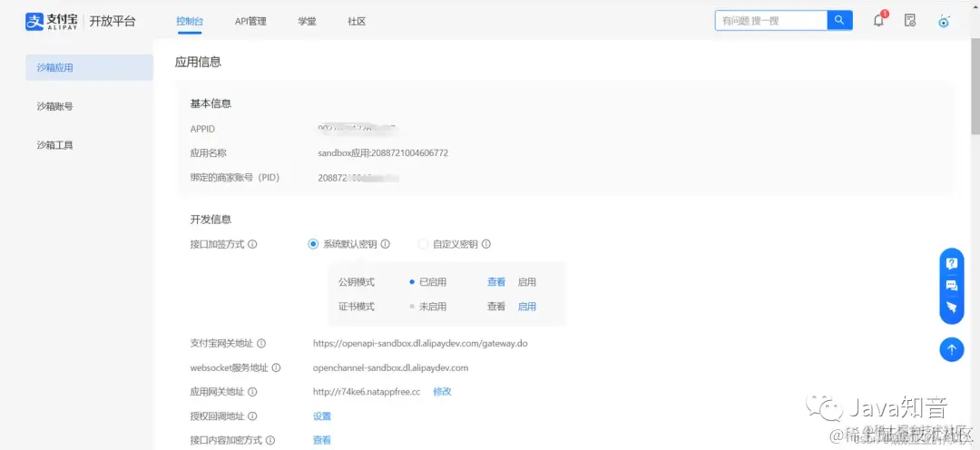Click 查看 link for 接口内容加密方式

coord(322,441)
